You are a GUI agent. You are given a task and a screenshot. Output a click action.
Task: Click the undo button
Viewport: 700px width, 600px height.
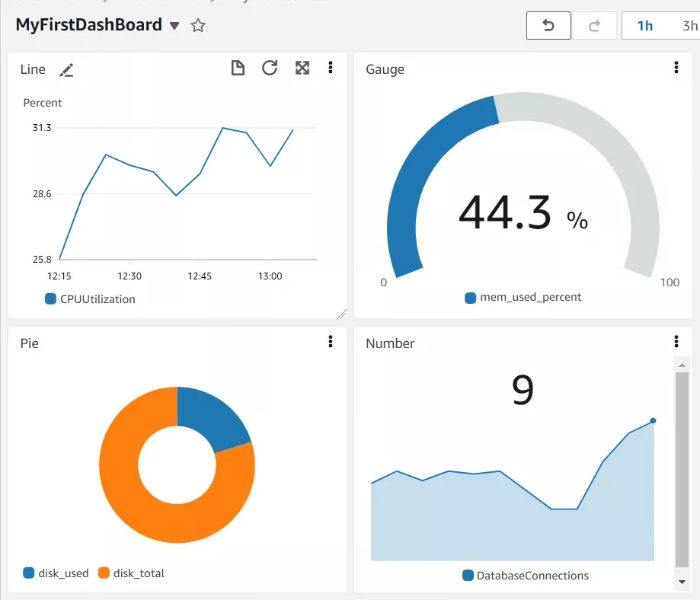tap(548, 26)
